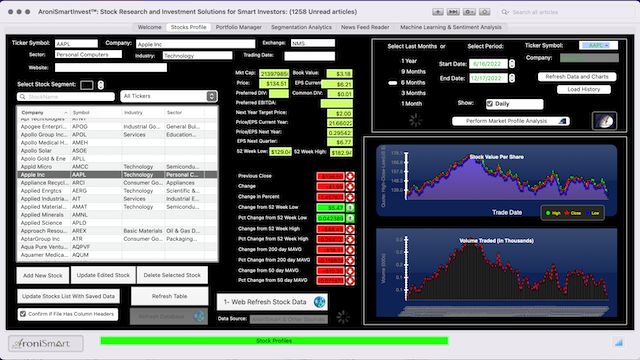Open the AAPL ticker symbol dropdown

tap(598, 45)
